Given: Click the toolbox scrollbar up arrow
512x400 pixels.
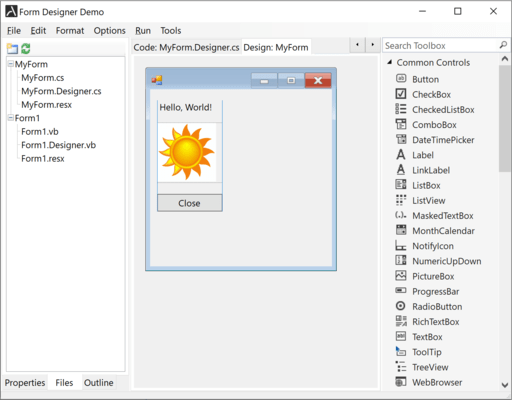Looking at the screenshot, I should click(x=505, y=59).
